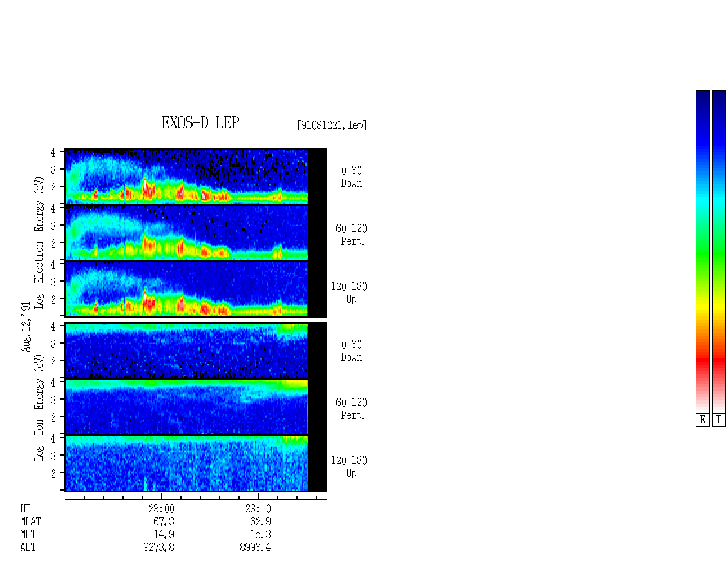
Task: Click the MLAT value 62.9
Action: (260, 521)
